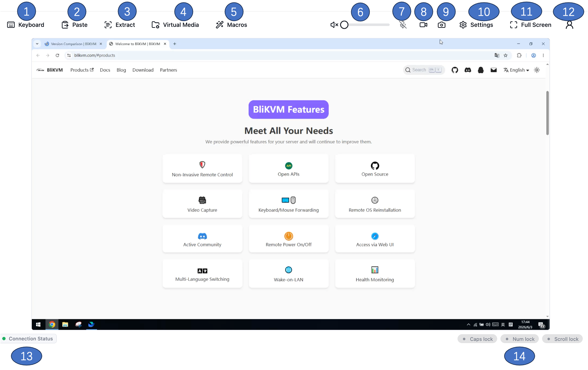The height and width of the screenshot is (370, 588).
Task: Open the Partners nav link
Action: pos(169,70)
